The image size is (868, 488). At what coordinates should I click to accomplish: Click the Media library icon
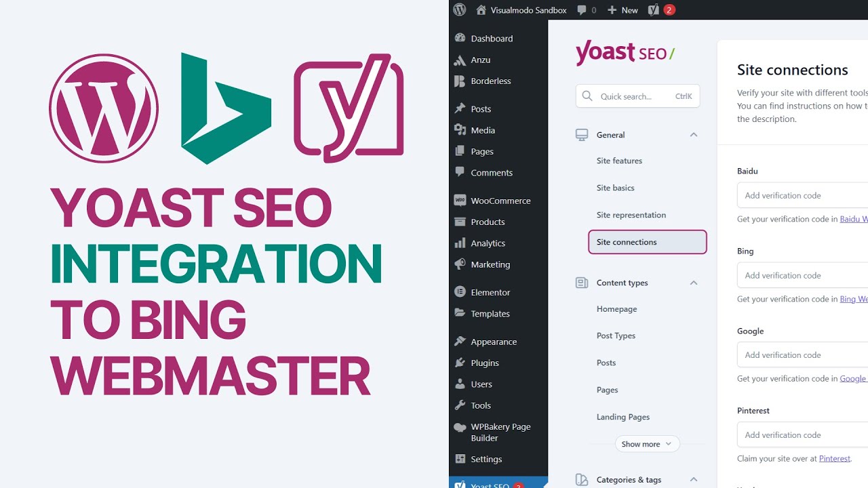(x=460, y=130)
